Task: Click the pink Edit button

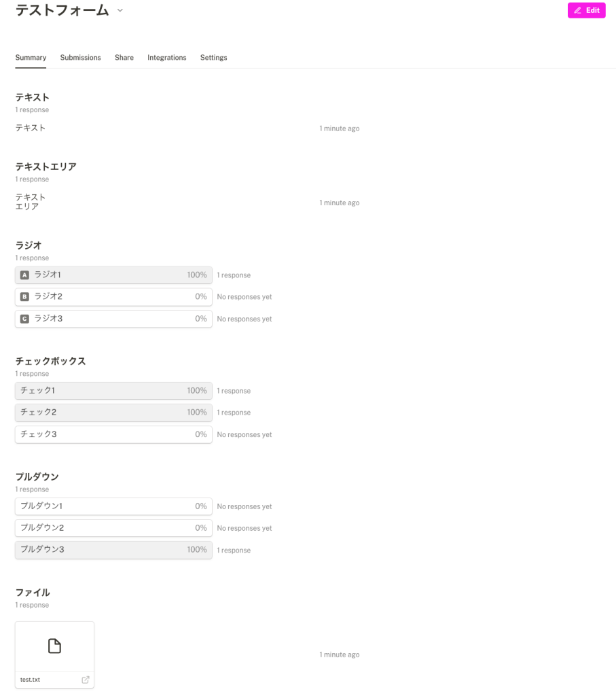Action: (586, 10)
